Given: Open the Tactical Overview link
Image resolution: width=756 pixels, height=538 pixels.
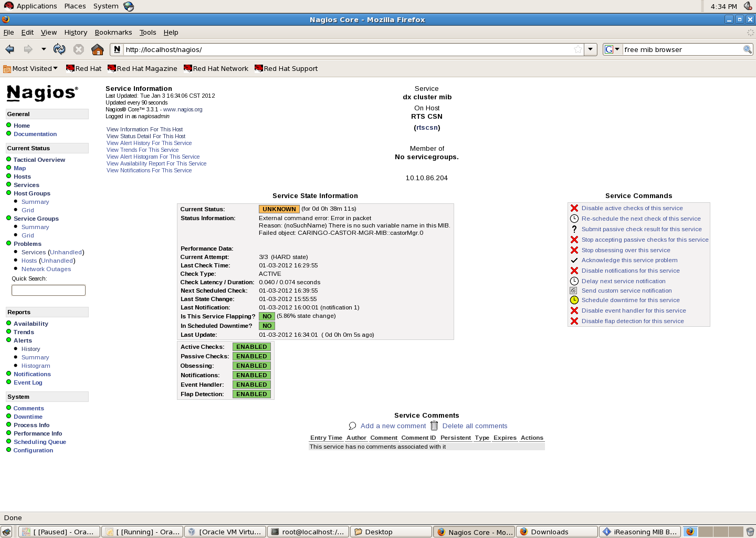Looking at the screenshot, I should click(39, 160).
